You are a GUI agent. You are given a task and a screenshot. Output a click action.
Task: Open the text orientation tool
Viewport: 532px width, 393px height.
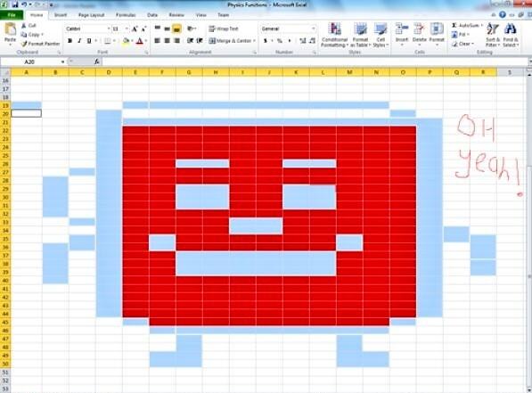click(x=191, y=29)
